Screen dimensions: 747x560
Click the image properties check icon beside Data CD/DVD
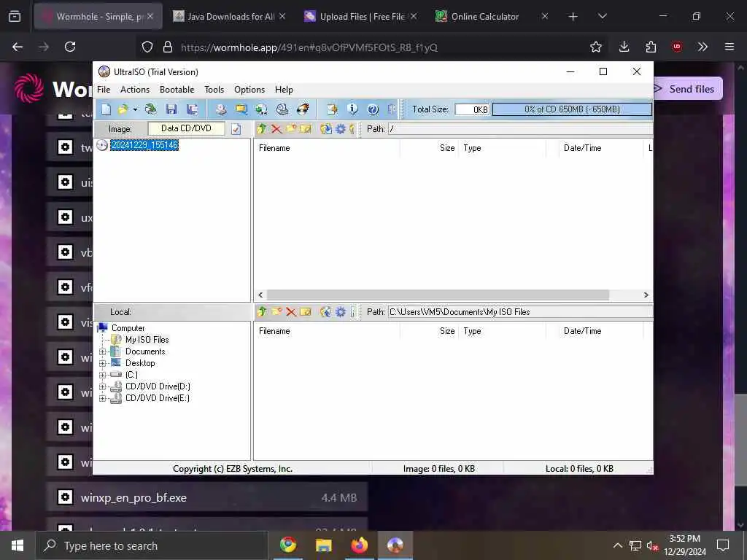(236, 129)
